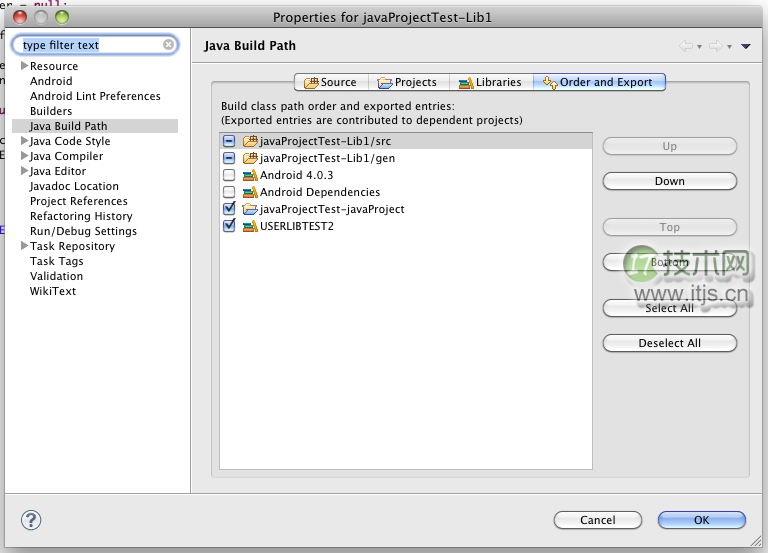The width and height of the screenshot is (768, 553).
Task: Click the Top button
Action: (670, 227)
